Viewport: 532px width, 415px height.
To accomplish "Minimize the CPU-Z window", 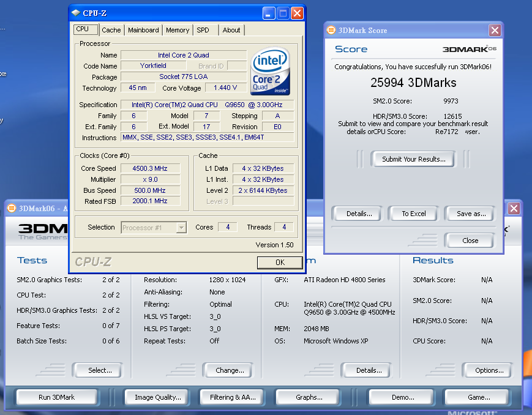I will click(x=268, y=13).
